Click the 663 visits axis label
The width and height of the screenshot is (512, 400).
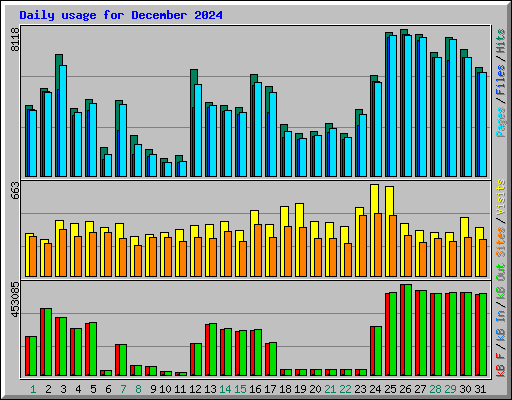point(15,191)
